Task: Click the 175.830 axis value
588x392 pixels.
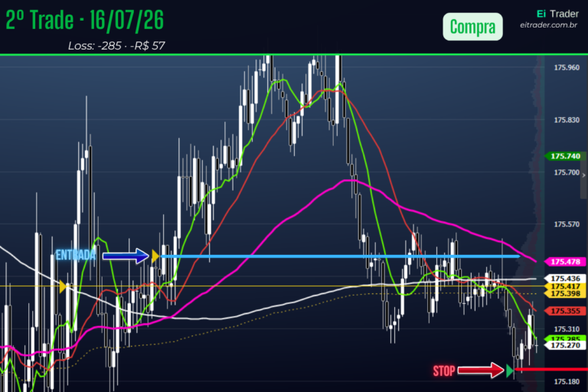Action: pos(567,120)
